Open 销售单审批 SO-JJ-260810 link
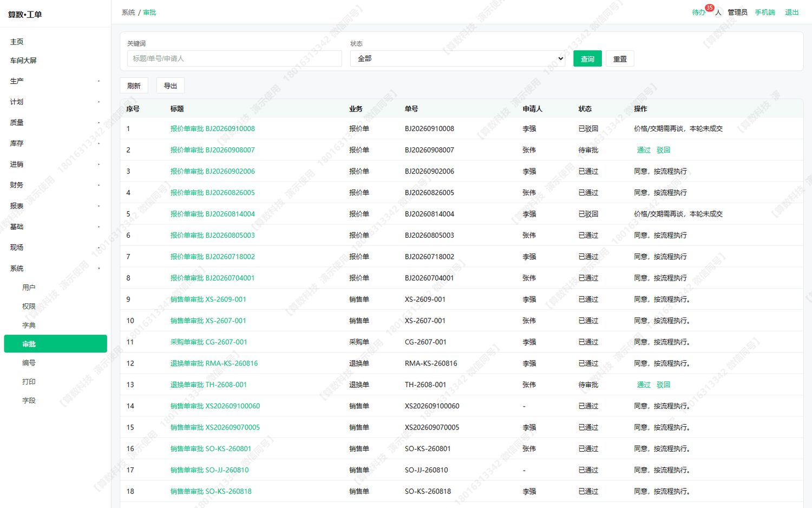 pyautogui.click(x=209, y=470)
